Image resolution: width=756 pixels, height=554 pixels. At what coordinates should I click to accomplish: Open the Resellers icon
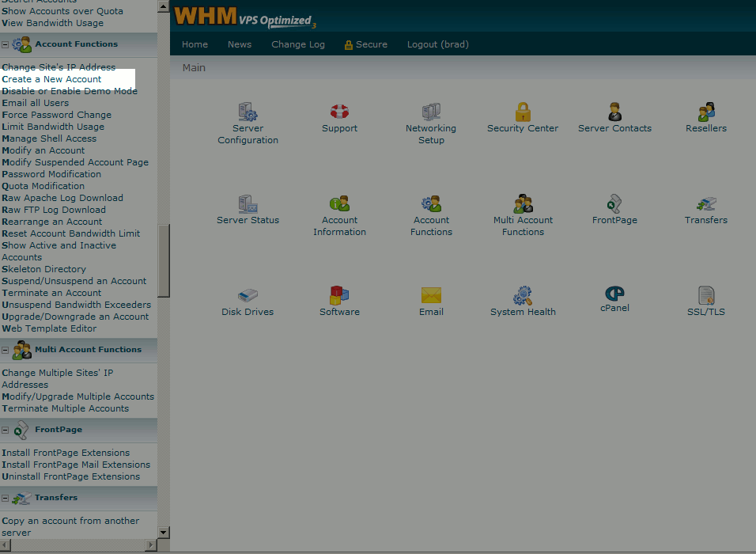tap(706, 112)
